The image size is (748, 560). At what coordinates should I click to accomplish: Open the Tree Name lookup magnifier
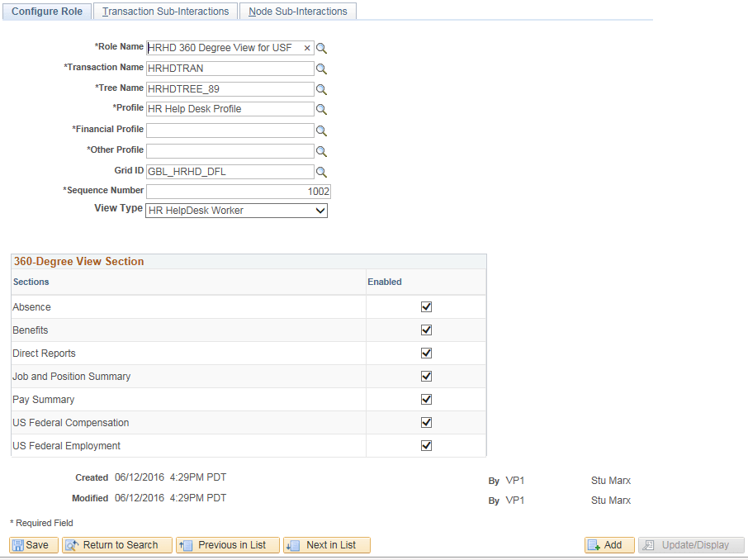pos(321,89)
